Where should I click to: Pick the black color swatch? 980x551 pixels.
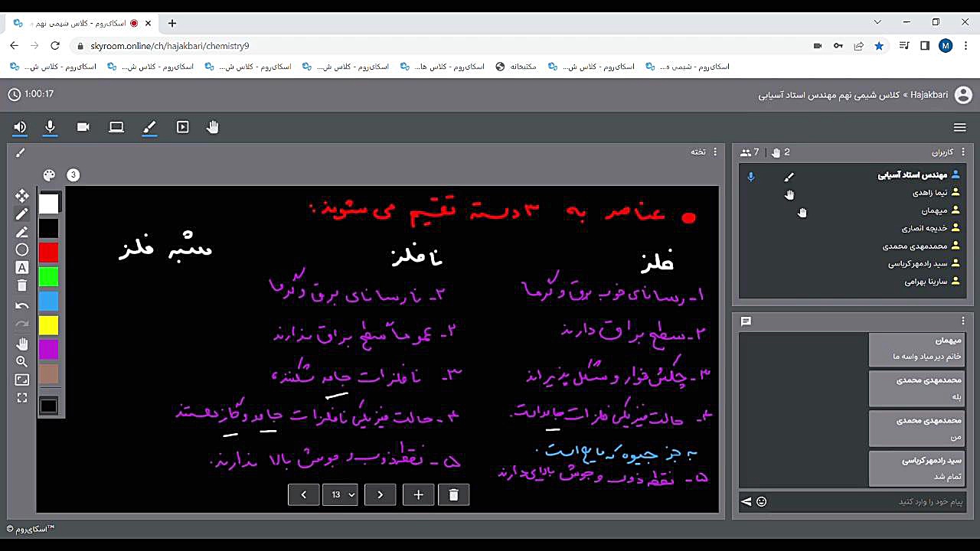click(x=49, y=228)
